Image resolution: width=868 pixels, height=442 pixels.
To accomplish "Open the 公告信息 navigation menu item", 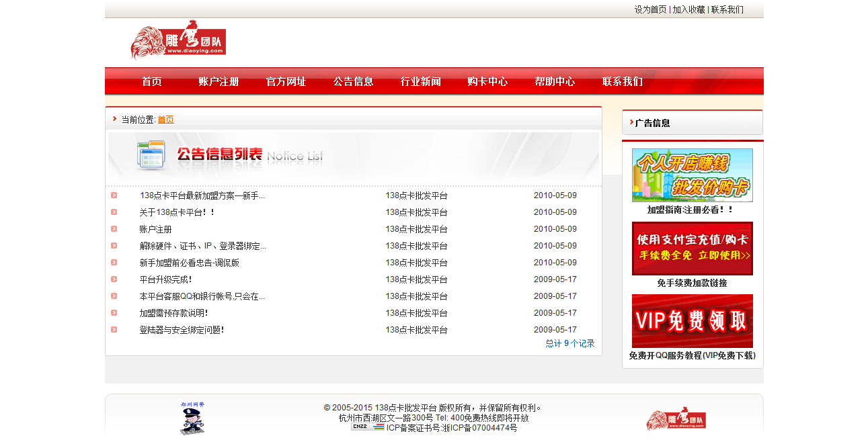I will pos(354,81).
